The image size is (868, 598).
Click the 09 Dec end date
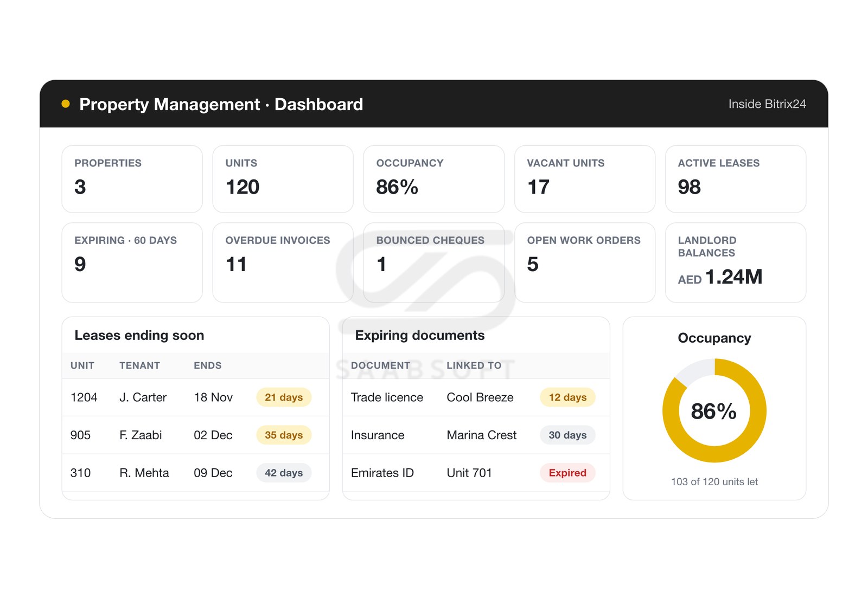(213, 473)
